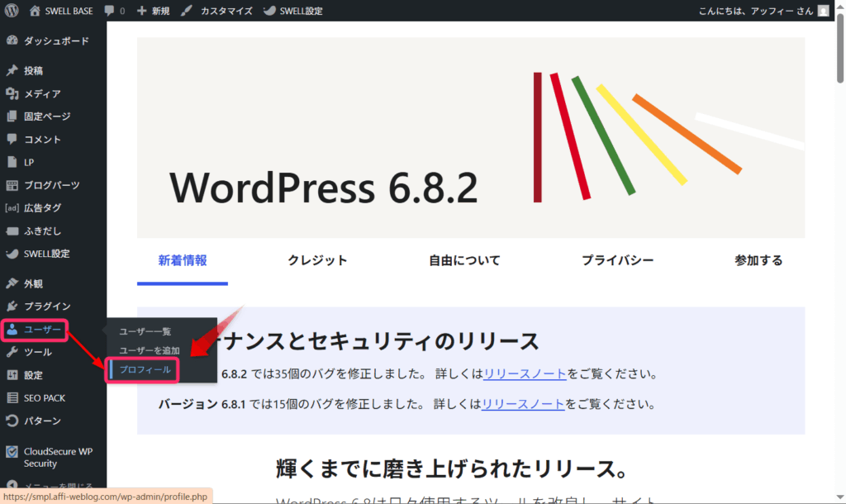
Task: Open ダッシュボード menu label
Action: tap(57, 41)
